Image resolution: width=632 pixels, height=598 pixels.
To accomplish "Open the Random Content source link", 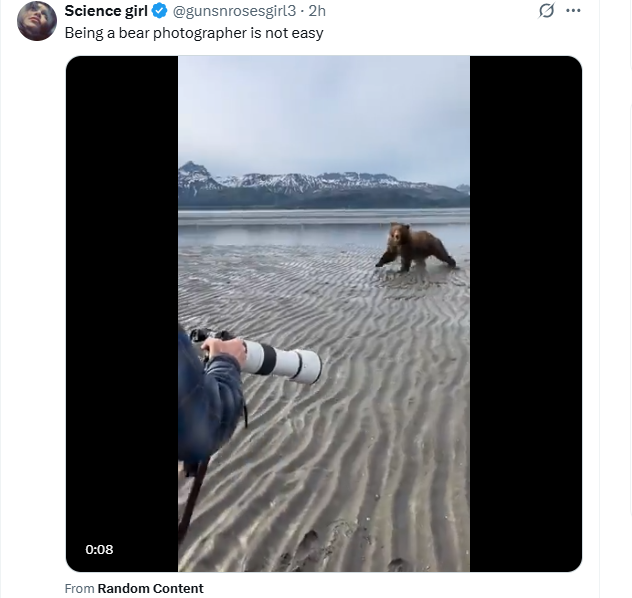I will click(x=150, y=588).
